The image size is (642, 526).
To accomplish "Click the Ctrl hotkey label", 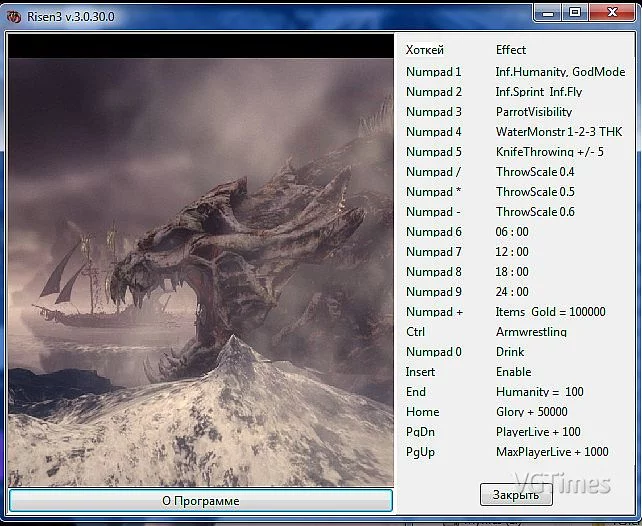I will click(x=415, y=332).
